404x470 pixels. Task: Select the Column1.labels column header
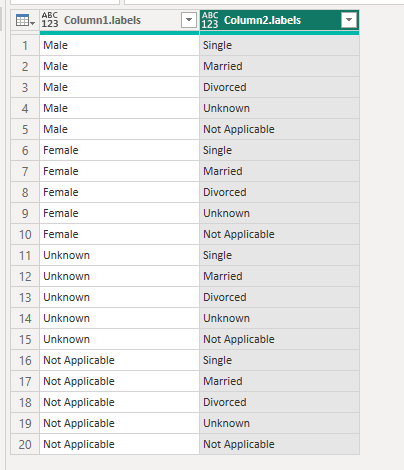point(119,20)
